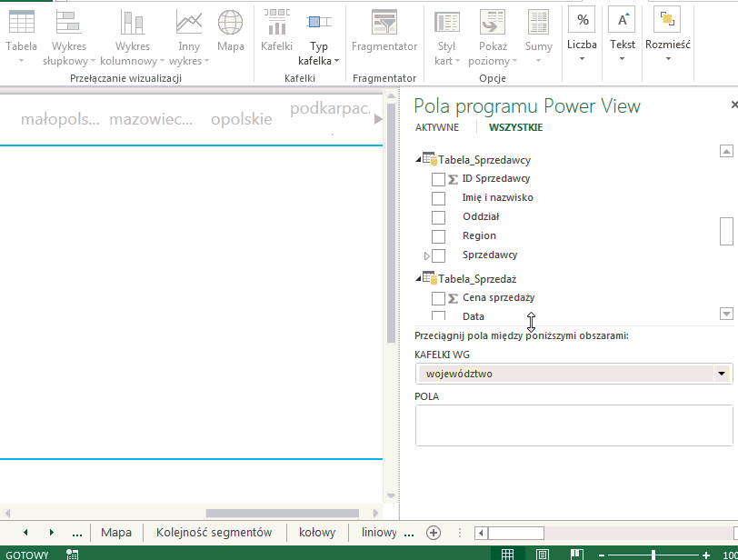Open the Typ kafelka dropdown
738x560 pixels.
[x=319, y=55]
